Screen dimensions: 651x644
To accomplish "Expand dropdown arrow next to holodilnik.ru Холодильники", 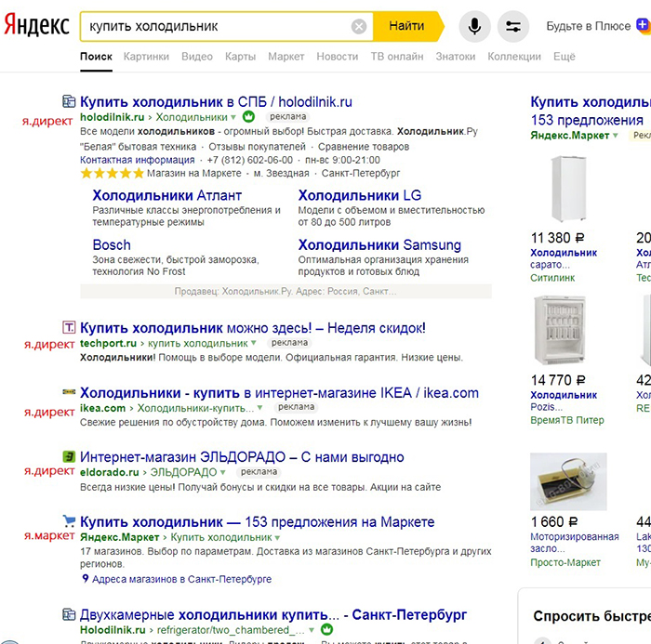I will point(233,117).
